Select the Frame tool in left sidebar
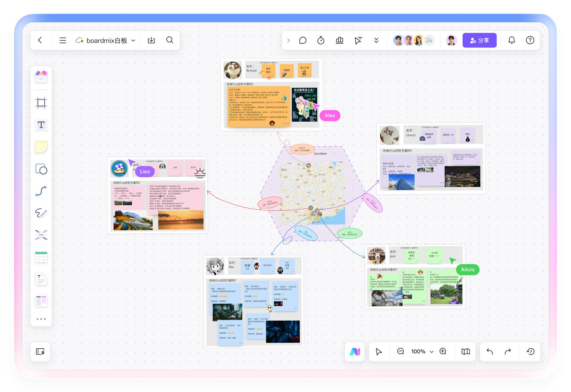This screenshot has width=571, height=392. click(41, 103)
